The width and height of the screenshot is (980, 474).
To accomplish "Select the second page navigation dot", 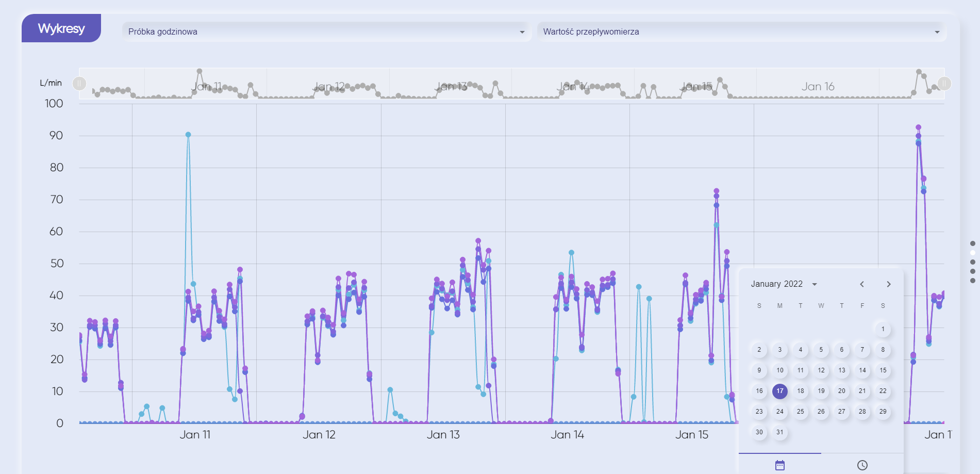I will (x=972, y=253).
